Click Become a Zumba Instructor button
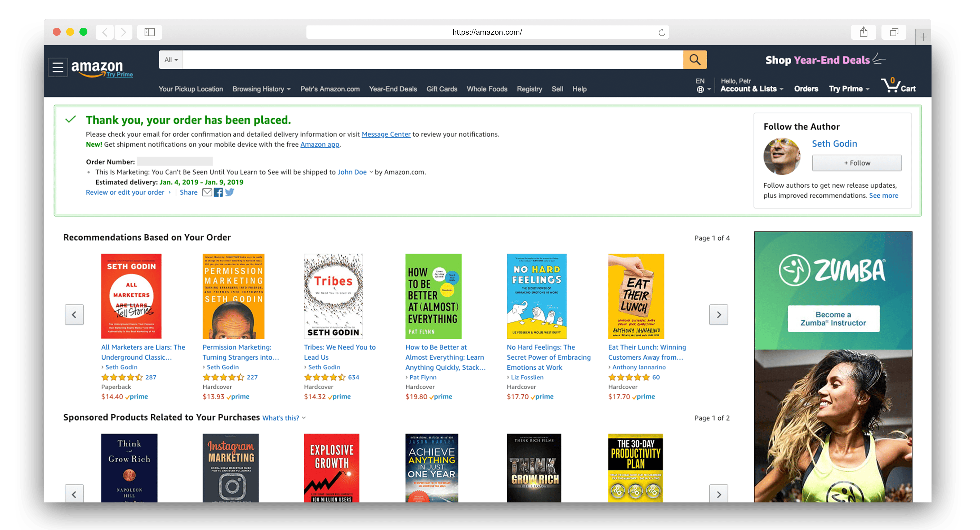Screen dimensions: 980x530 [833, 319]
